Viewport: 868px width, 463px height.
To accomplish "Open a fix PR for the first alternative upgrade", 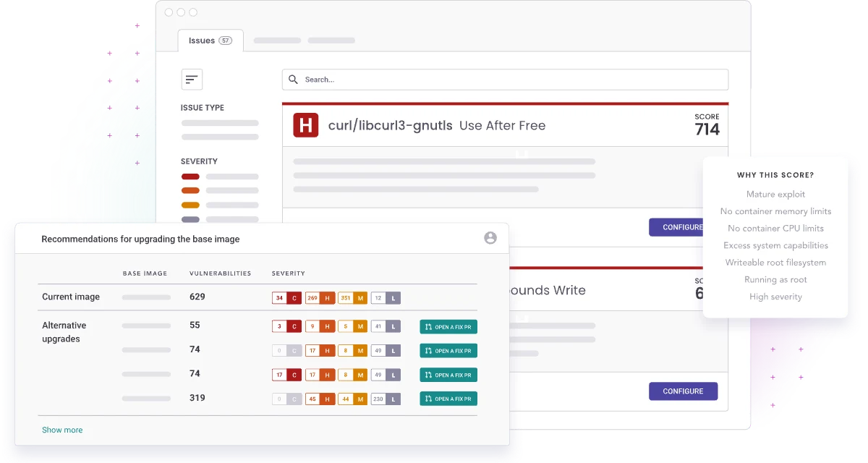I will (448, 326).
